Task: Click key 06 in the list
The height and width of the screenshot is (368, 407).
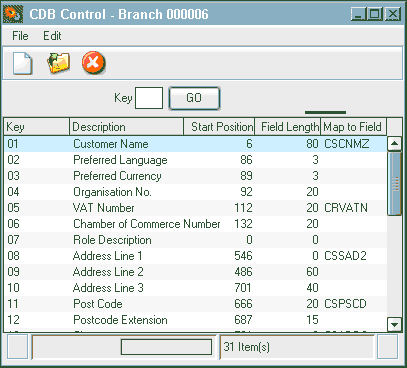Action: click(13, 224)
